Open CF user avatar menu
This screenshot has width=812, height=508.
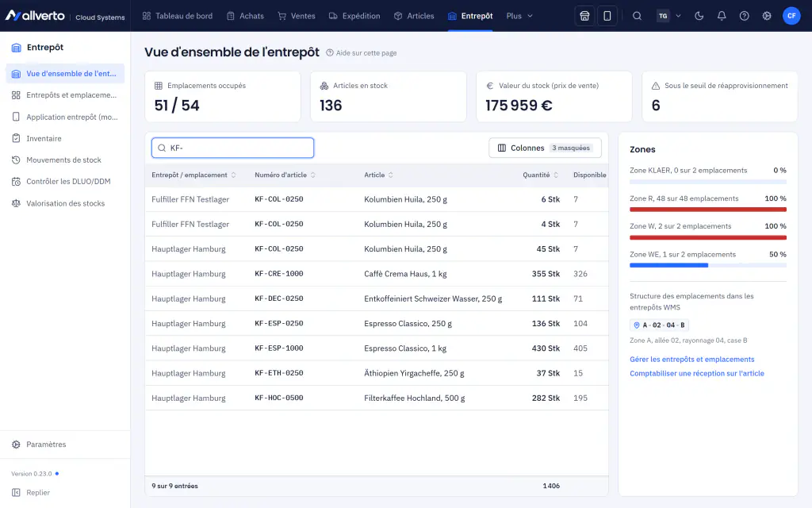point(791,16)
